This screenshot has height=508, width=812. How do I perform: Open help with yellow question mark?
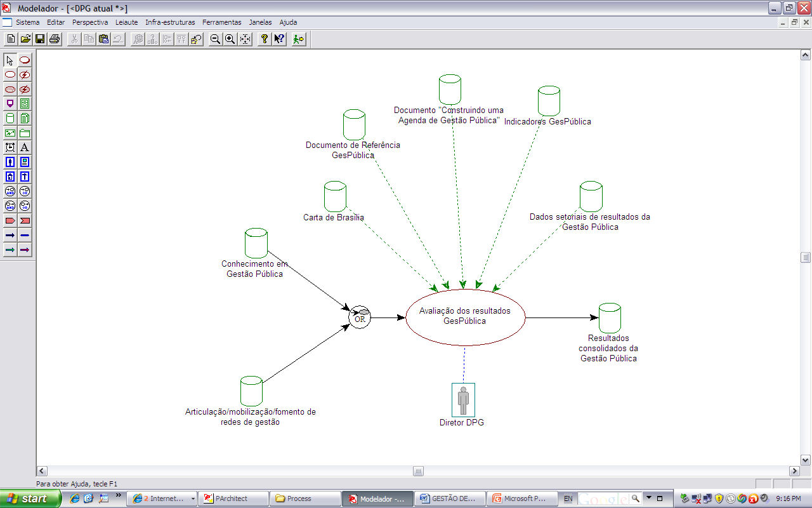coord(265,39)
